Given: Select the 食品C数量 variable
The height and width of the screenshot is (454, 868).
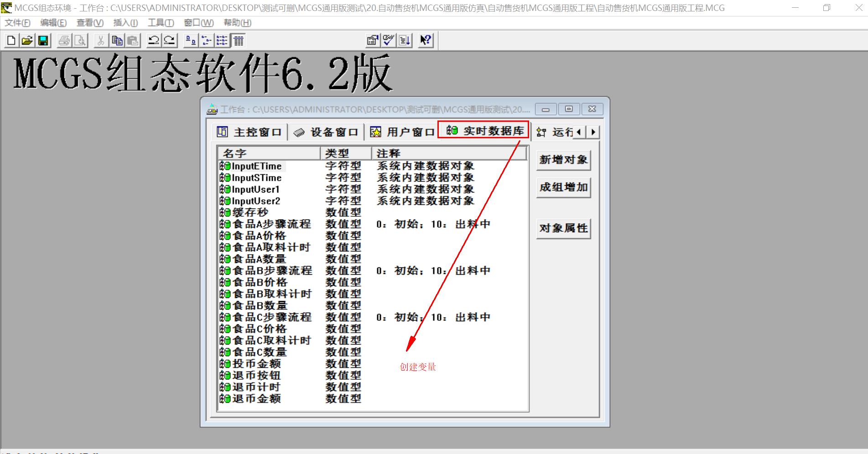Looking at the screenshot, I should tap(254, 352).
